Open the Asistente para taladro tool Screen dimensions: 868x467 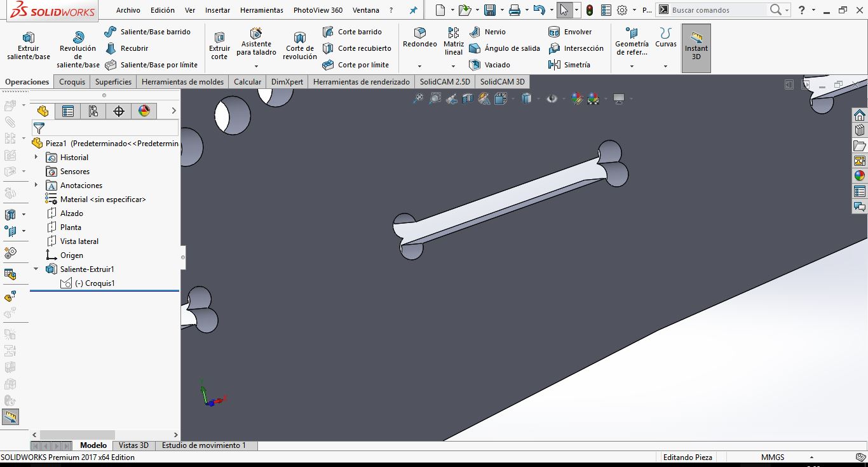(256, 43)
